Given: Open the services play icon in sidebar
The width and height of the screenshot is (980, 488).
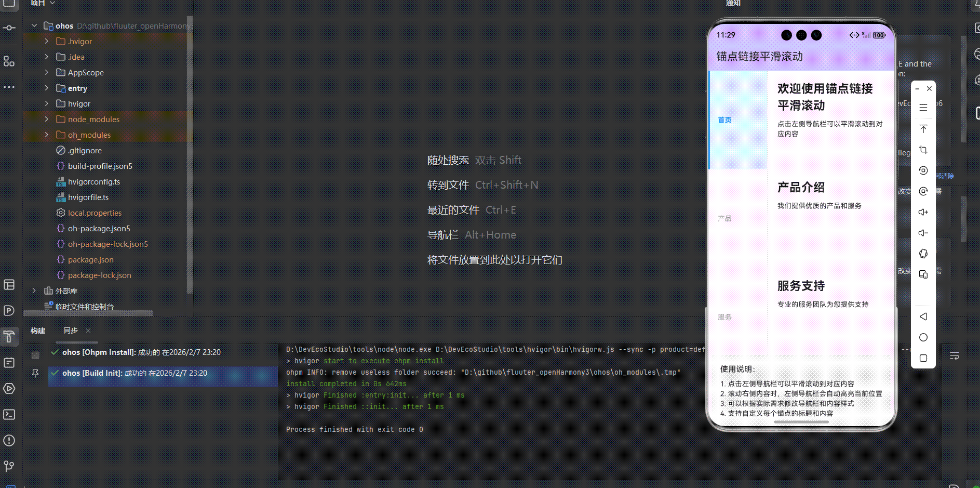Looking at the screenshot, I should (9, 388).
